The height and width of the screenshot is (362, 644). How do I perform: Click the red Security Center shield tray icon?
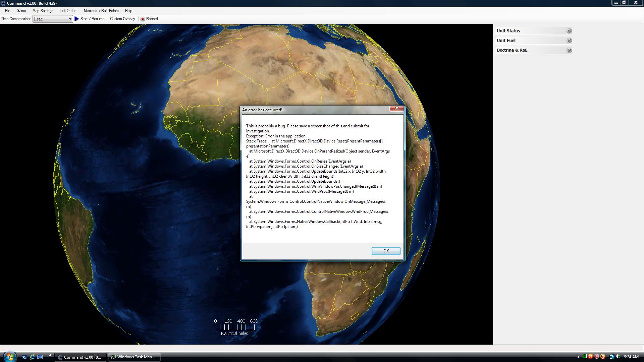pyautogui.click(x=597, y=357)
